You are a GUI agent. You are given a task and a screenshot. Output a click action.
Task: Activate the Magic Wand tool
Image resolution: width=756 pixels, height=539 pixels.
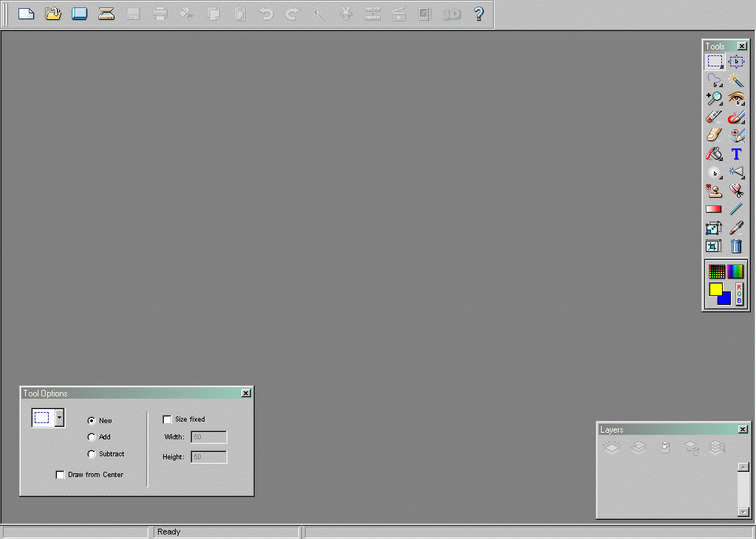737,80
